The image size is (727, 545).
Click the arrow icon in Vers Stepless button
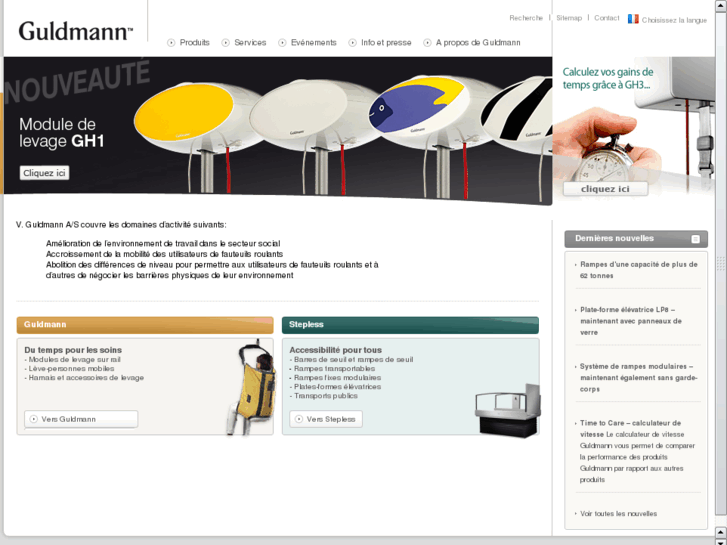299,419
